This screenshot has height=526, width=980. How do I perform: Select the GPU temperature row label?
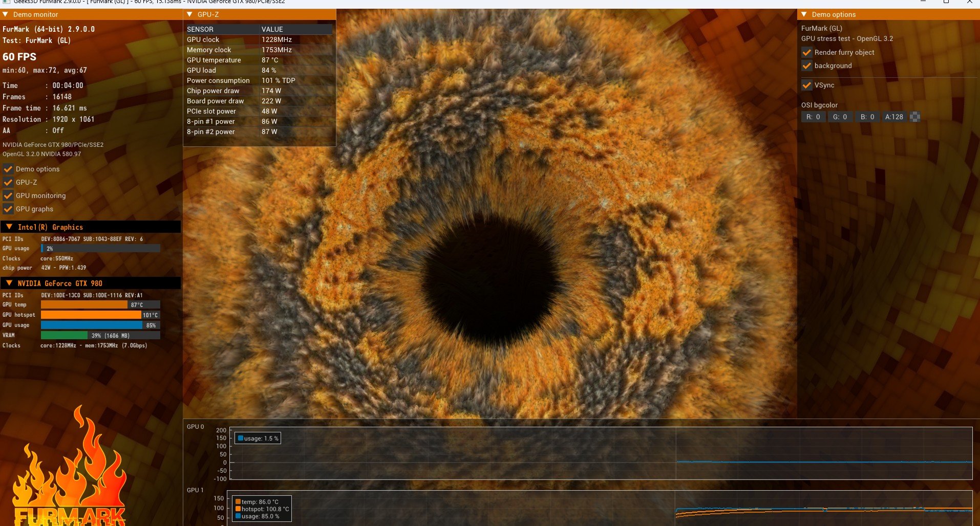(214, 60)
